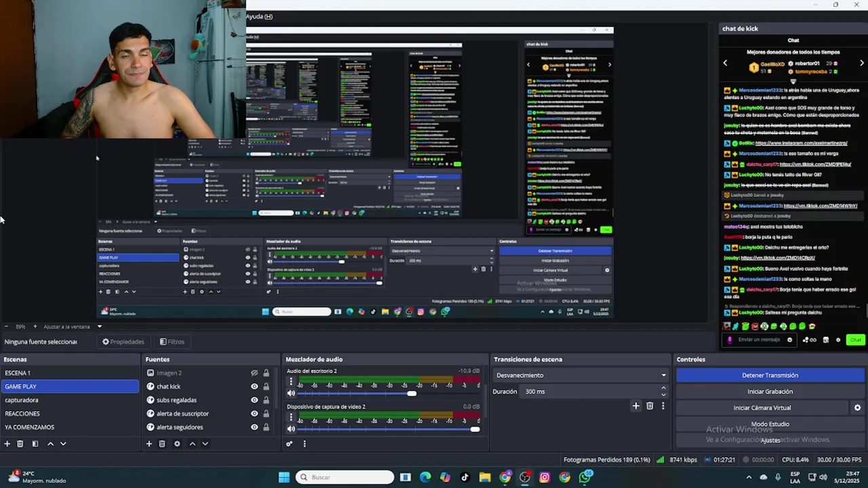Show next top donors in Kick chat
Screen dimensions: 868x488
(x=862, y=64)
